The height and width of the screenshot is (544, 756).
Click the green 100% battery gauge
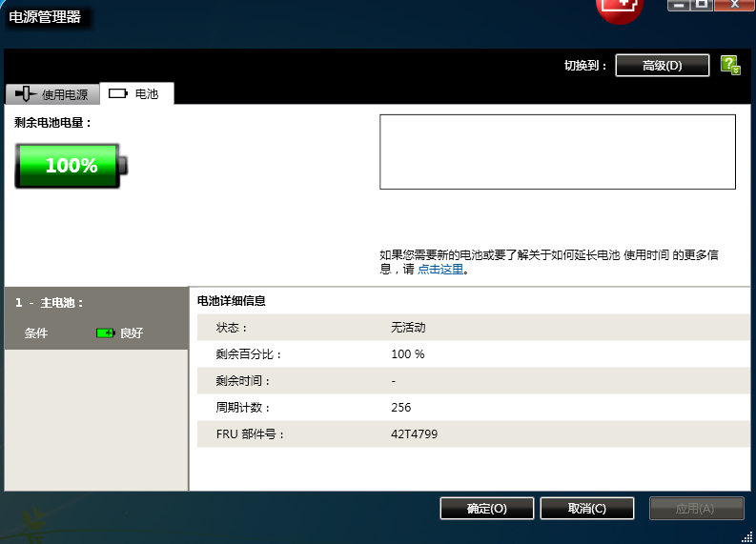point(71,166)
